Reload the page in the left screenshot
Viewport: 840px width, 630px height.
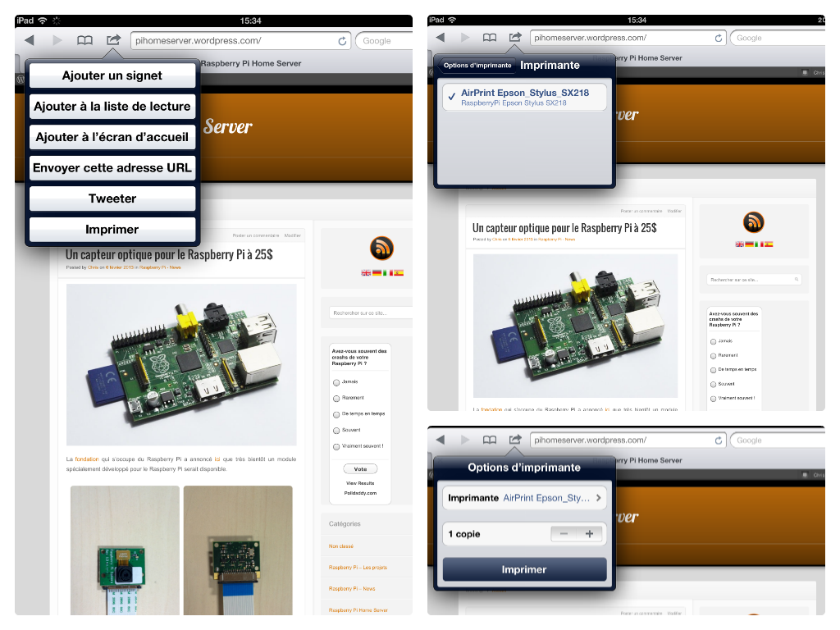[x=342, y=41]
